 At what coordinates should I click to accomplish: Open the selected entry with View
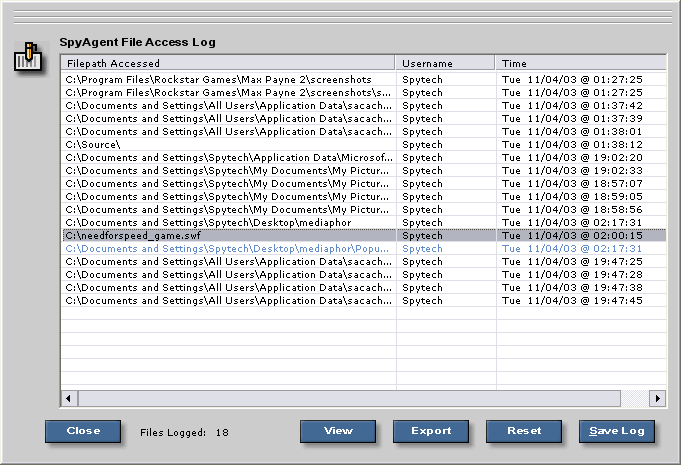coord(338,431)
